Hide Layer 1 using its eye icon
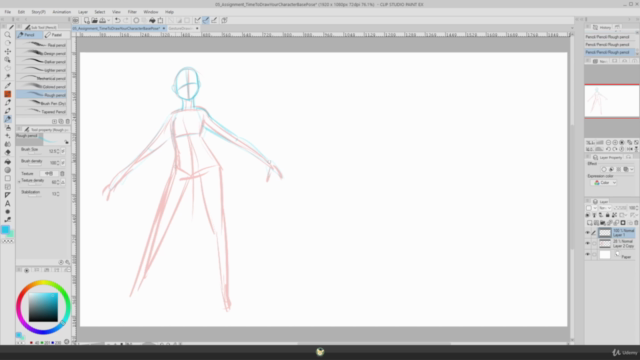This screenshot has height=360, width=640. tap(588, 233)
